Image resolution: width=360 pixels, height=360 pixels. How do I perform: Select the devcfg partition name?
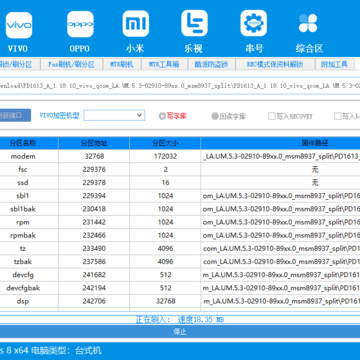(23, 275)
